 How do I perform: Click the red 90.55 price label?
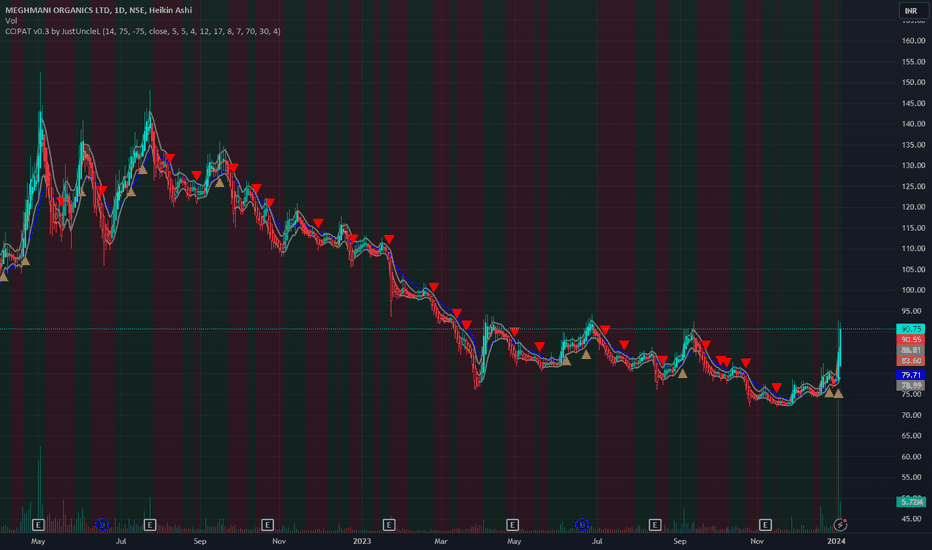click(x=911, y=340)
